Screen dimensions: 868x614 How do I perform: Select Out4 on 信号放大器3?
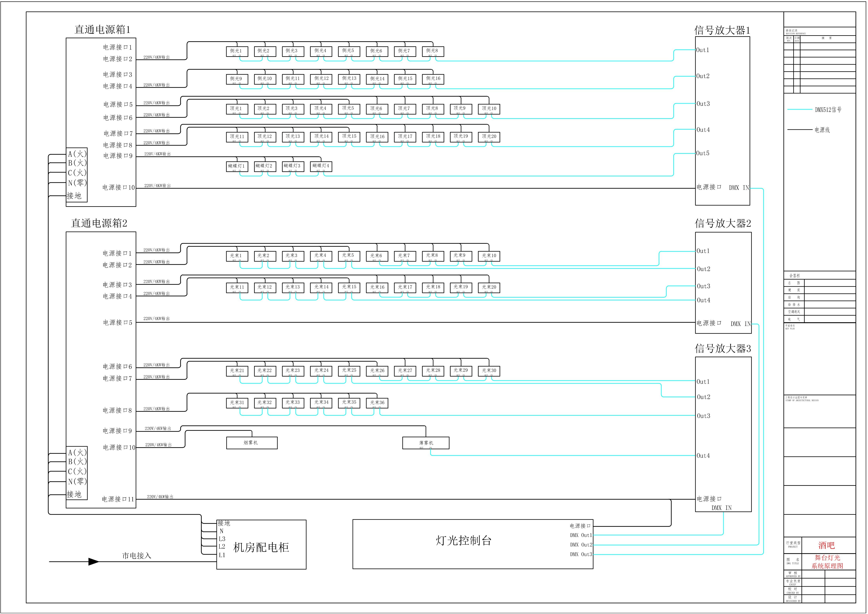point(703,456)
